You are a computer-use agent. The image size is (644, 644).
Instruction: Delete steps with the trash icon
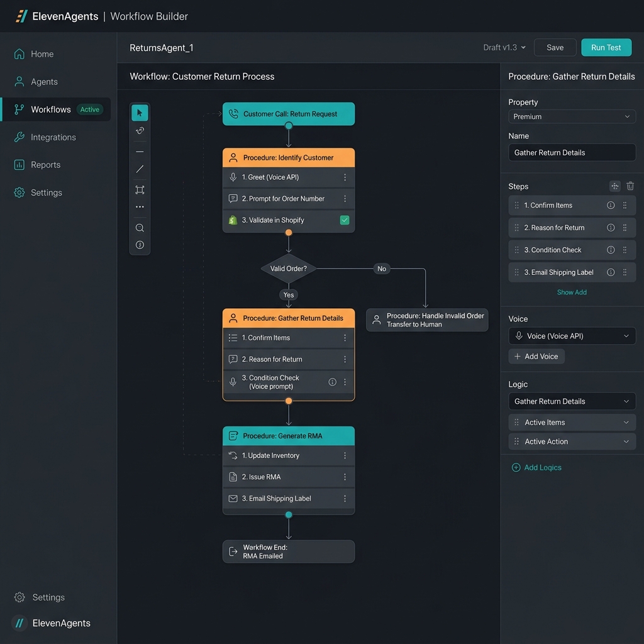630,186
